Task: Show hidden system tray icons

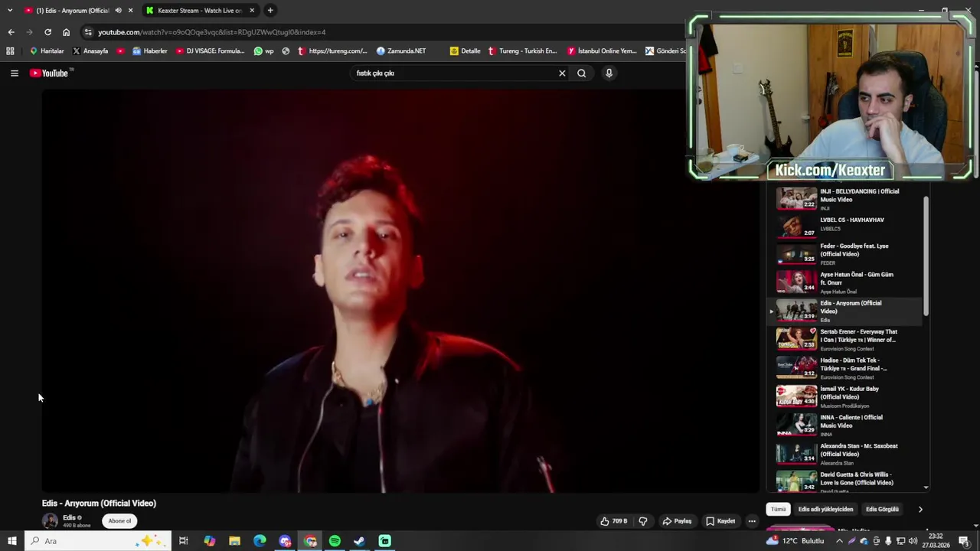Action: pyautogui.click(x=839, y=541)
